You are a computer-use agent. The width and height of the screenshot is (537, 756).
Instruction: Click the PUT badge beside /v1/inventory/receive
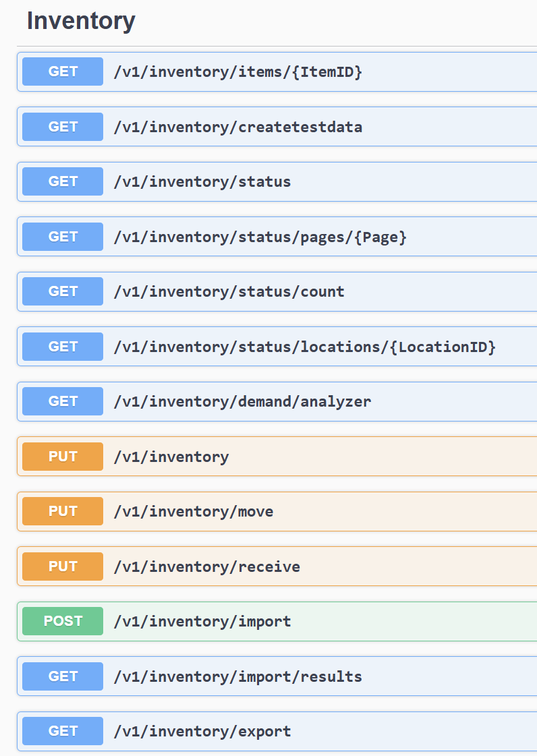click(x=63, y=566)
